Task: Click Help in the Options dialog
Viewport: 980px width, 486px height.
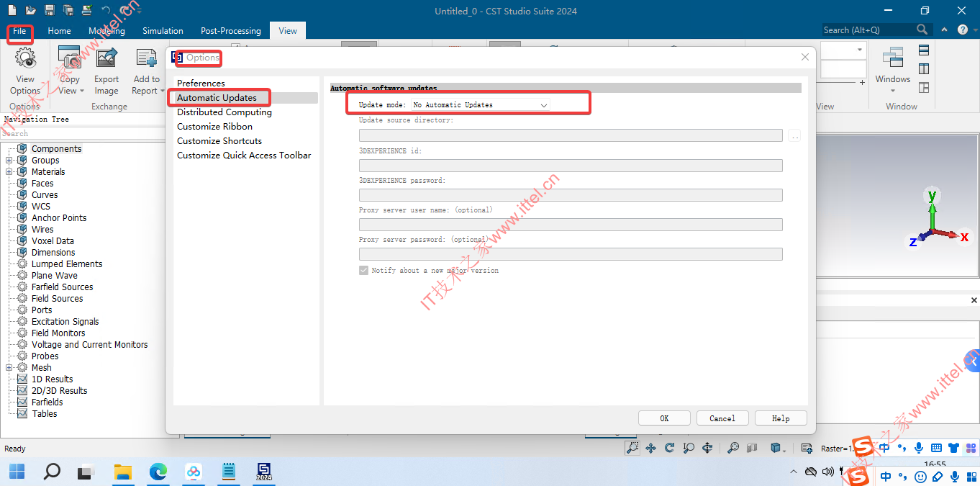Action: (781, 418)
